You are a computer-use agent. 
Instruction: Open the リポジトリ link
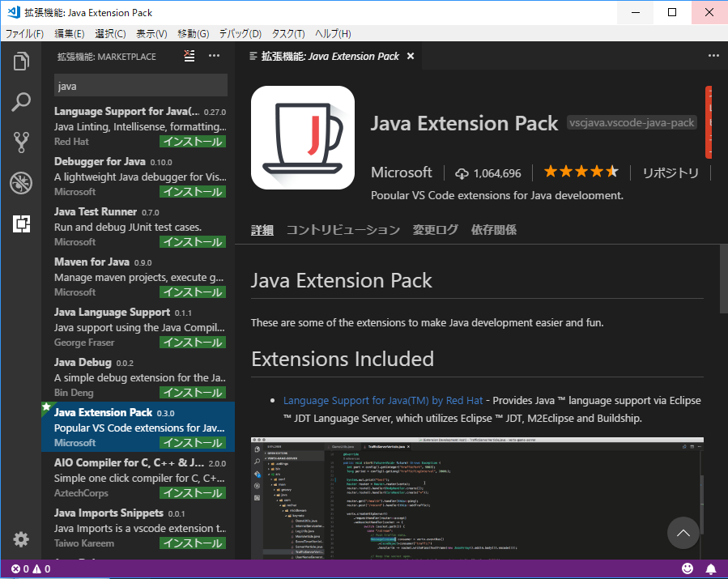click(x=671, y=172)
